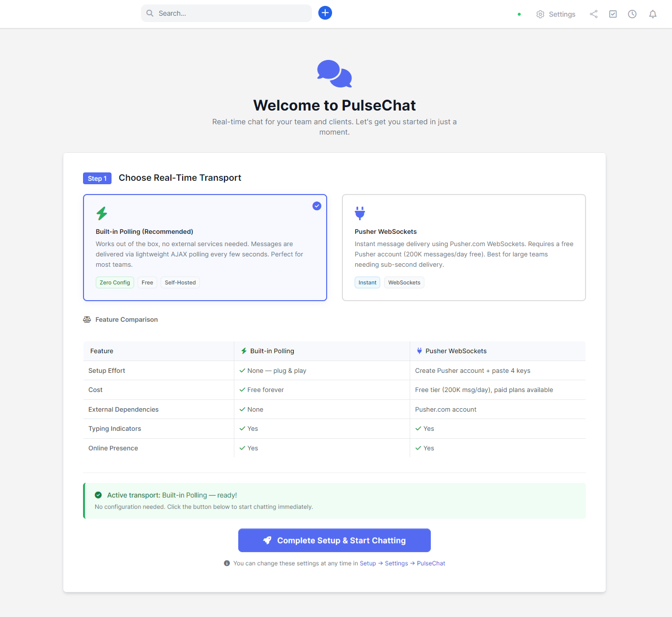Click the info icon in the footer note
672x617 pixels.
point(227,563)
